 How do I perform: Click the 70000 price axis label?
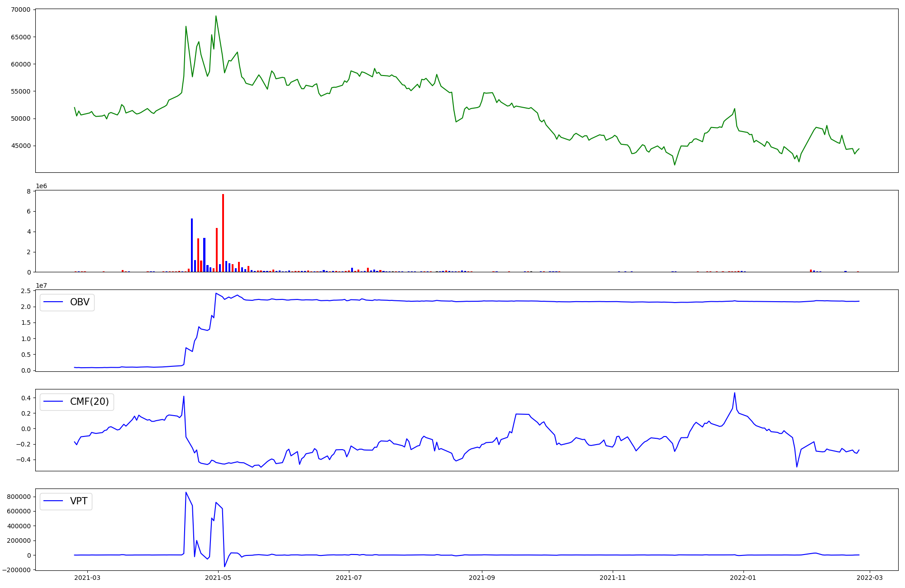(x=21, y=10)
